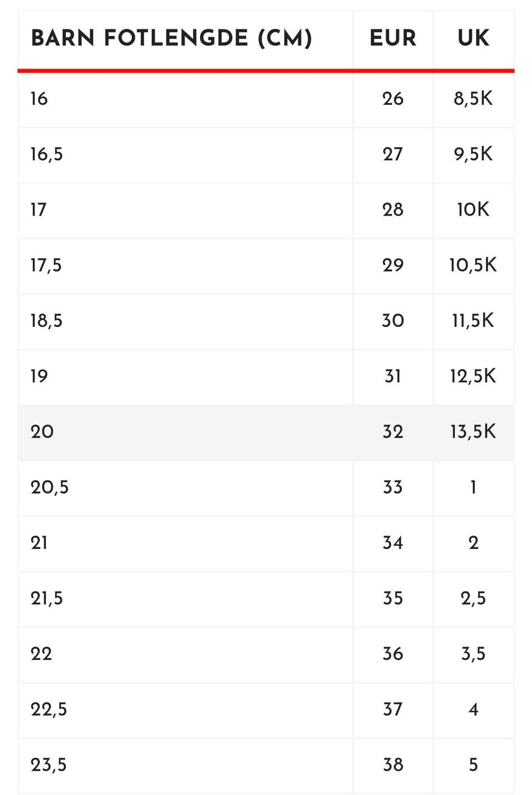Viewport: 532px width, 795px height.
Task: Click UK size 10,5K cell
Action: 474,266
